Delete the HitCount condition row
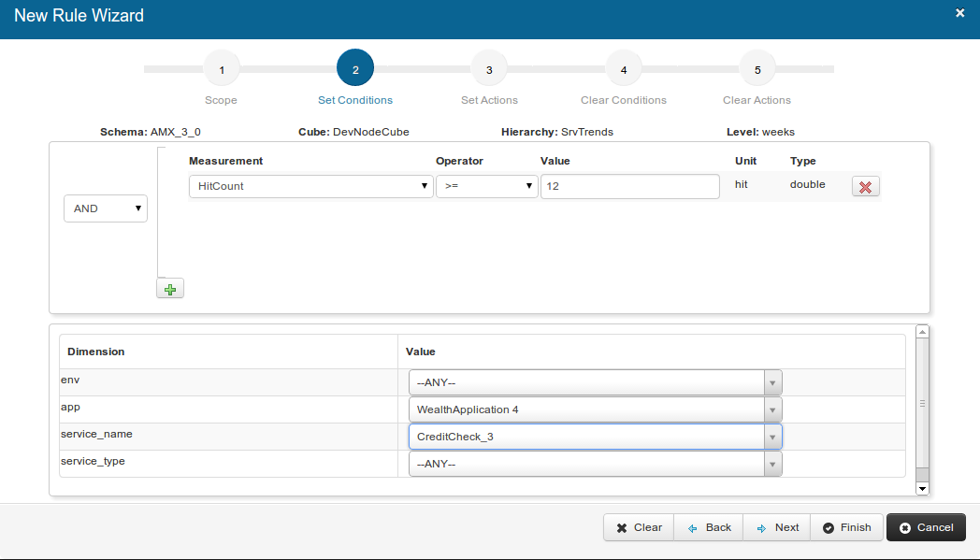Screen dimensions: 980x560 tap(865, 186)
